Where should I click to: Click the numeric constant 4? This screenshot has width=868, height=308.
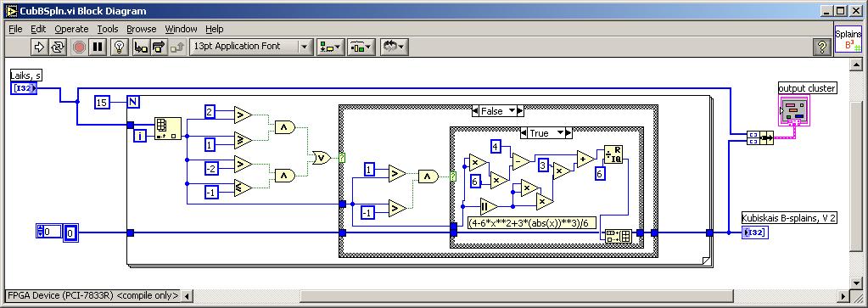tap(496, 147)
